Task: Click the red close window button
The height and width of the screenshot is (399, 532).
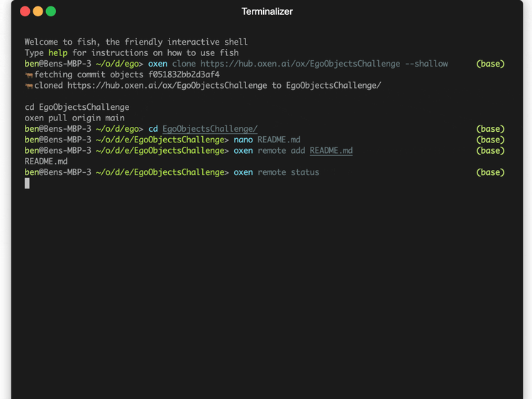Action: (25, 11)
